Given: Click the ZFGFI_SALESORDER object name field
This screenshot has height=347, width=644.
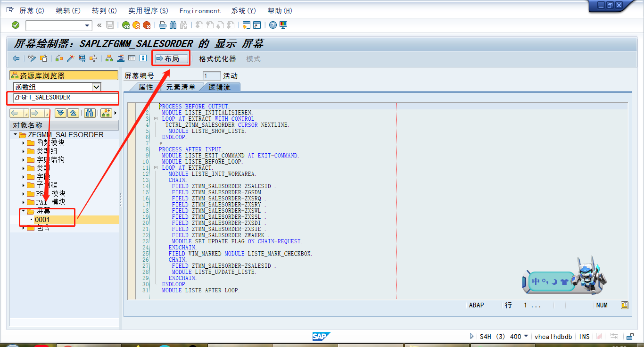Looking at the screenshot, I should [65, 98].
